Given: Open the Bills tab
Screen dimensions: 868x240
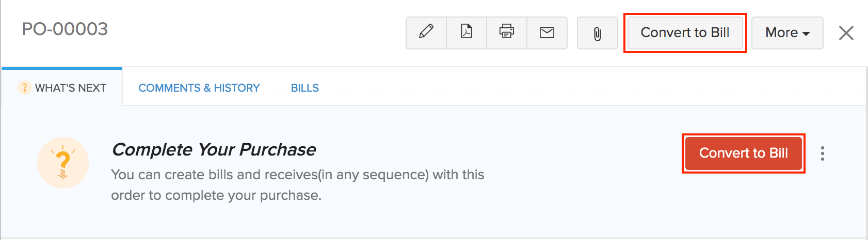Looking at the screenshot, I should pos(305,88).
